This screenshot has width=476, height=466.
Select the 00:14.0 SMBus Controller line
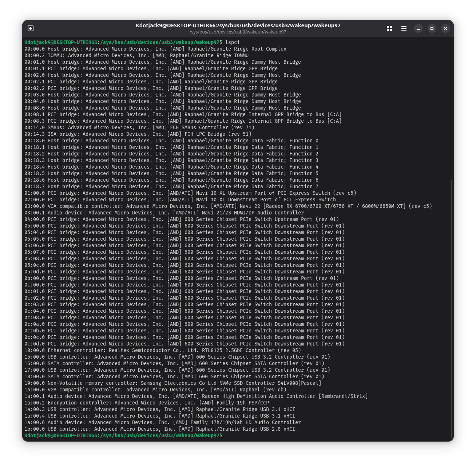click(x=139, y=127)
